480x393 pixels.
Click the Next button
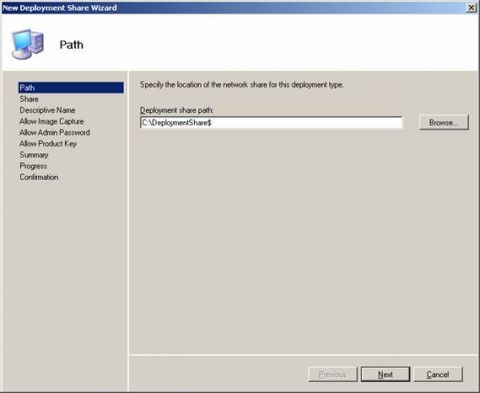coord(385,374)
